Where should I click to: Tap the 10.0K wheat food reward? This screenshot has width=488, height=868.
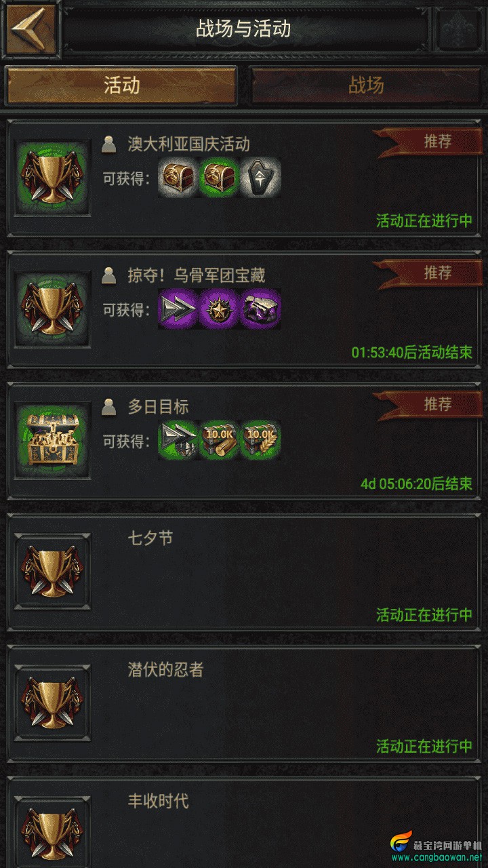pos(261,440)
